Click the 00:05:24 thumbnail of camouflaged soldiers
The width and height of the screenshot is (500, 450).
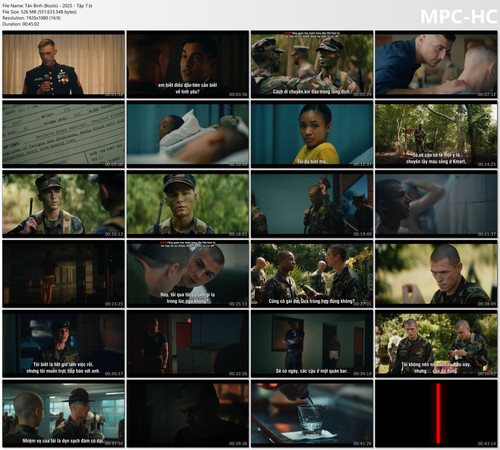tap(312, 64)
